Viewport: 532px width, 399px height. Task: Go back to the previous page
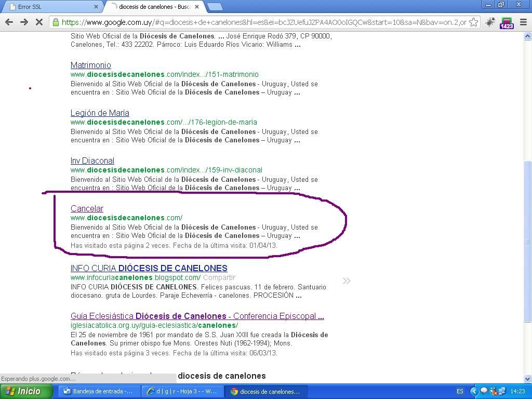[x=9, y=22]
